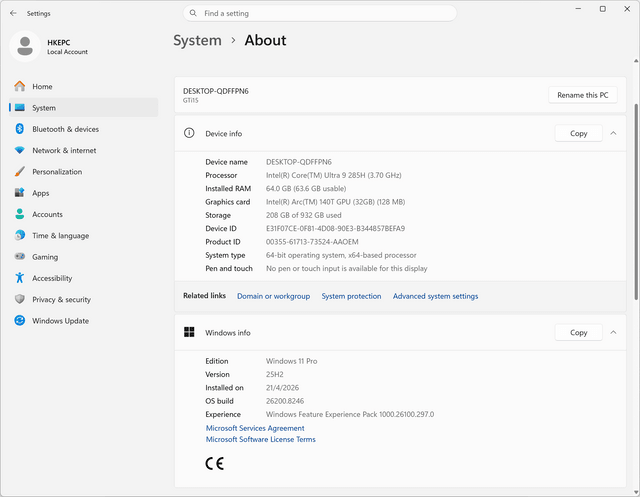Open the Home page icon in sidebar
The width and height of the screenshot is (640, 497).
point(20,86)
